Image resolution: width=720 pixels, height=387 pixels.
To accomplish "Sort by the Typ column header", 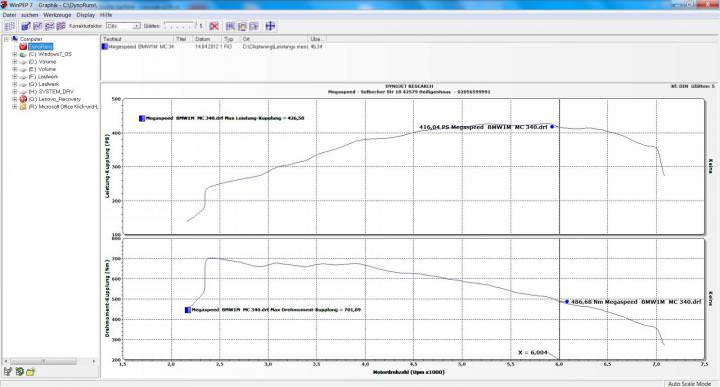I will click(231, 39).
